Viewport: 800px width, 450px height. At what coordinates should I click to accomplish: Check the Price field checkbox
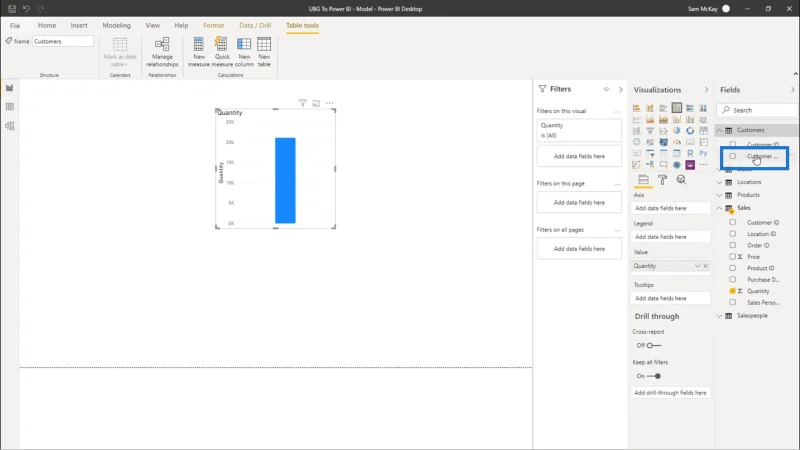click(733, 257)
